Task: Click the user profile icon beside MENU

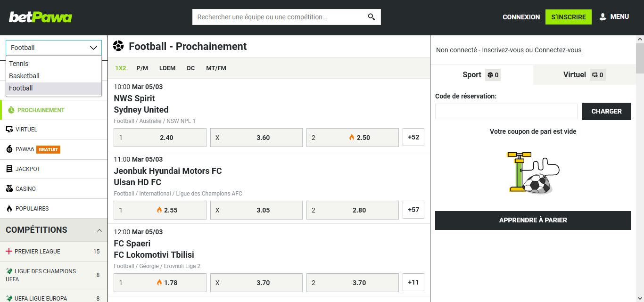Action: pos(603,17)
